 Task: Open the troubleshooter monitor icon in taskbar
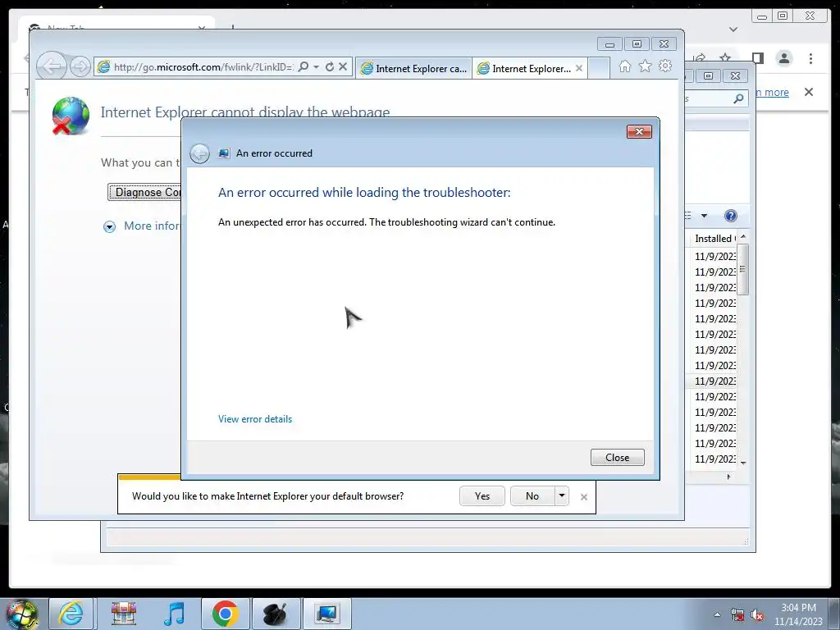(326, 614)
